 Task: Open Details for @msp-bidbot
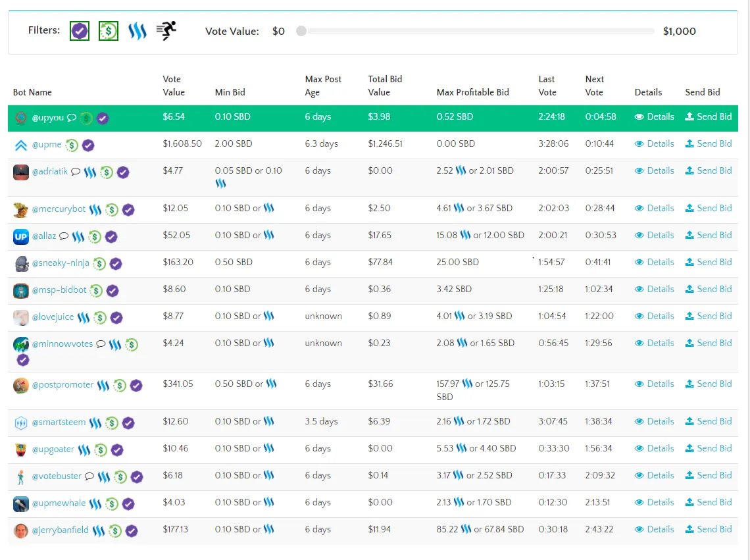[655, 289]
